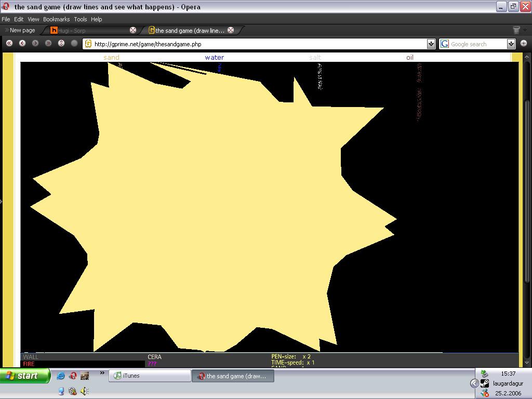Launch Opera from quick launch bar

pos(73,376)
